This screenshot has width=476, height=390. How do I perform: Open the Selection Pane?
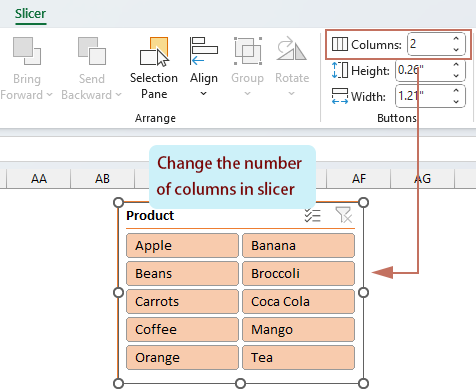[x=154, y=68]
